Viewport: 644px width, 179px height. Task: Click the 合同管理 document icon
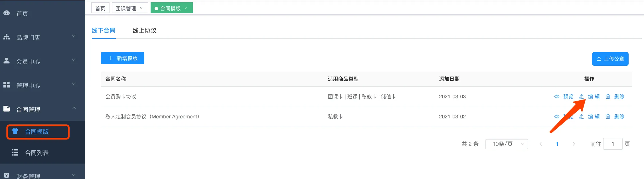point(7,109)
